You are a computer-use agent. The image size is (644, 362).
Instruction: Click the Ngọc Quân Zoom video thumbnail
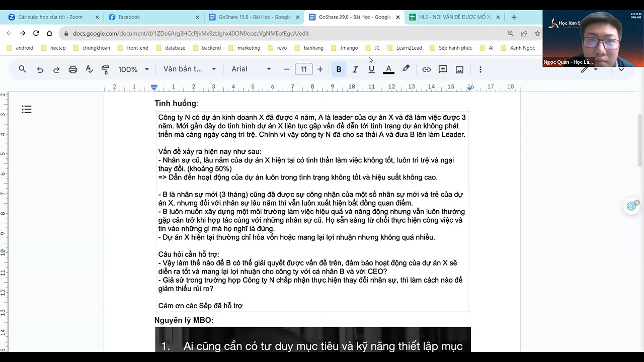coord(593,38)
